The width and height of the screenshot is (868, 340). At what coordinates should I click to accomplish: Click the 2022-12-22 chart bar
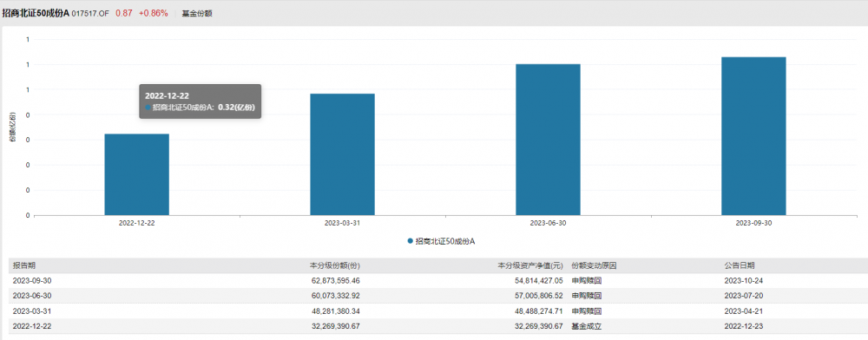tap(137, 174)
